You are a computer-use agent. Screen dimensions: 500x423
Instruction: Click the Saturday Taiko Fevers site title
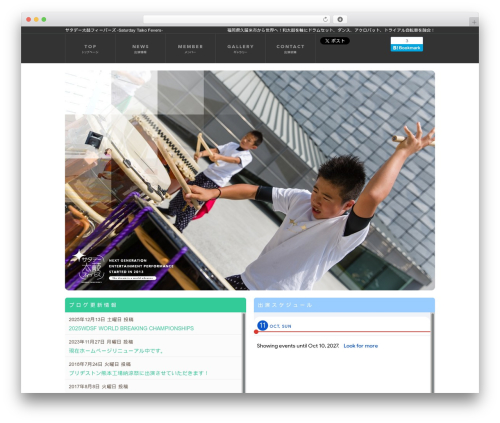pos(114,30)
